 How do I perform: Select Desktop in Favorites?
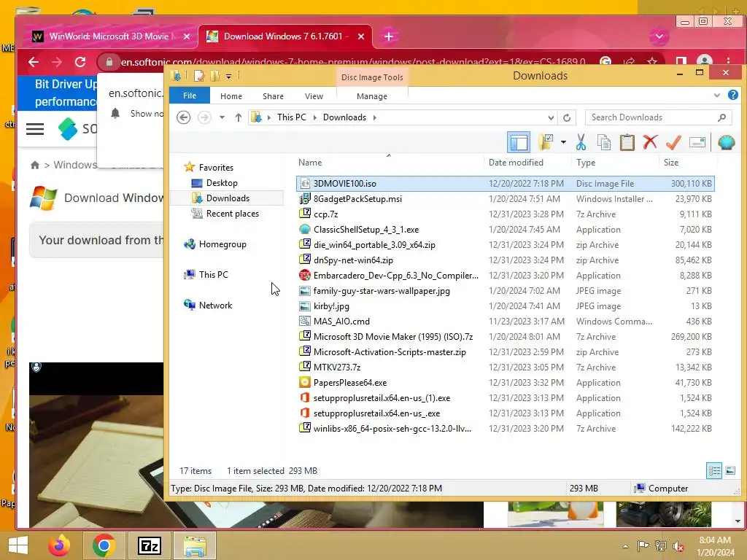pyautogui.click(x=222, y=183)
